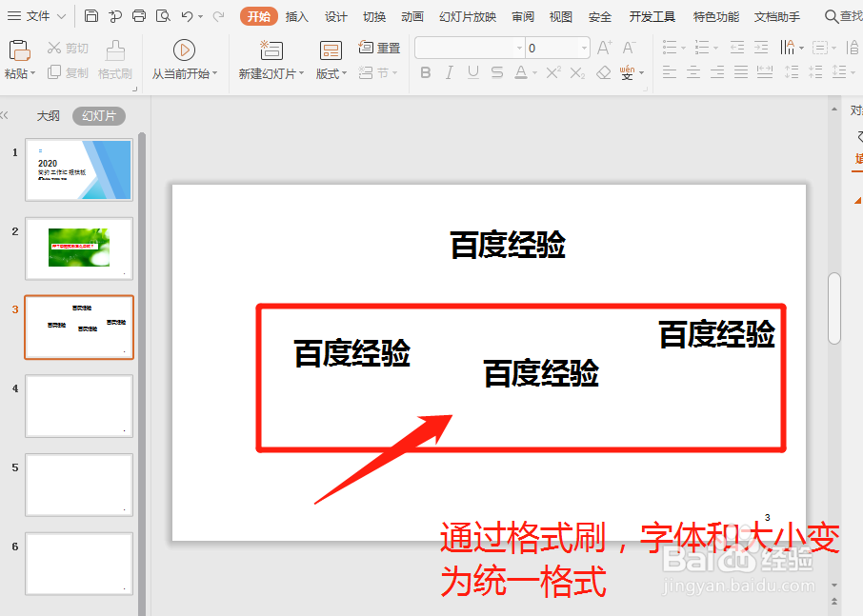Open the numbered list dropdown arrow
Image resolution: width=863 pixels, height=616 pixels.
point(715,48)
